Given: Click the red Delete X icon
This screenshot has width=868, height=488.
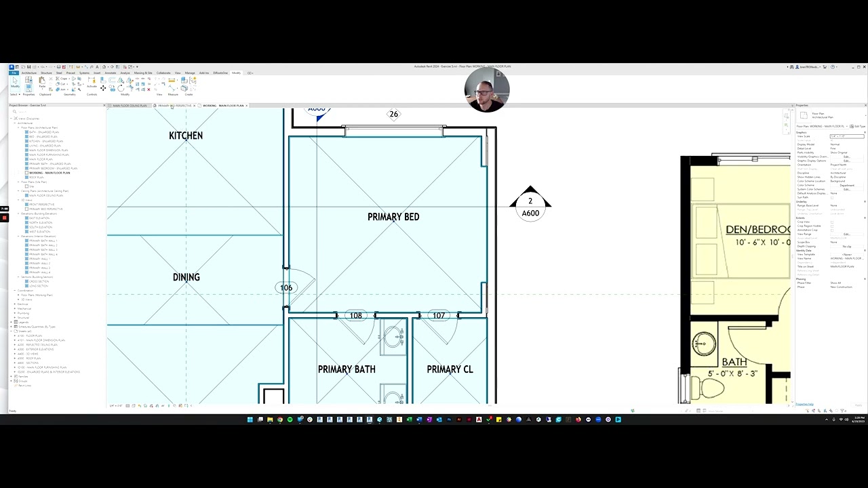Looking at the screenshot, I should (149, 89).
